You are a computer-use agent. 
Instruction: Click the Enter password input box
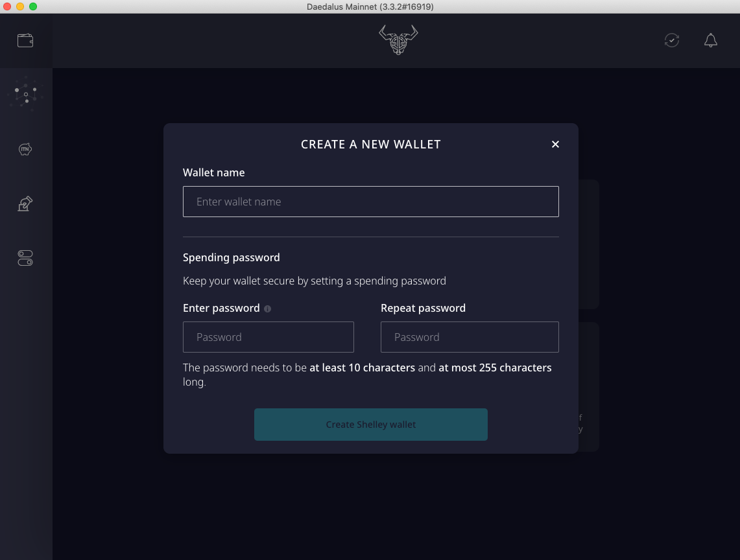[x=269, y=337]
